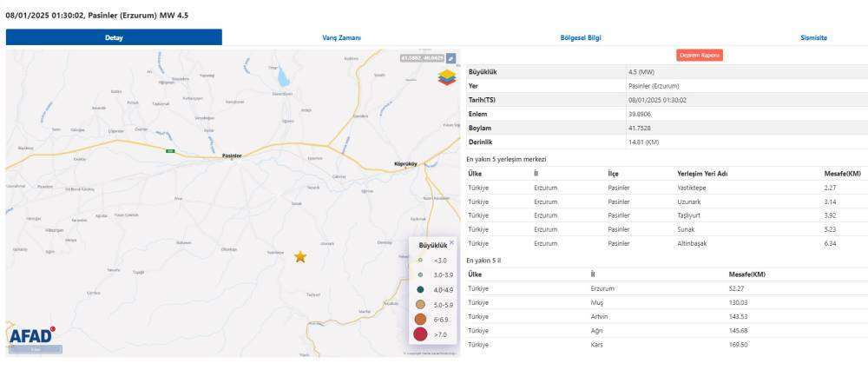Select the Sismisite tab
868x370 pixels.
(812, 38)
